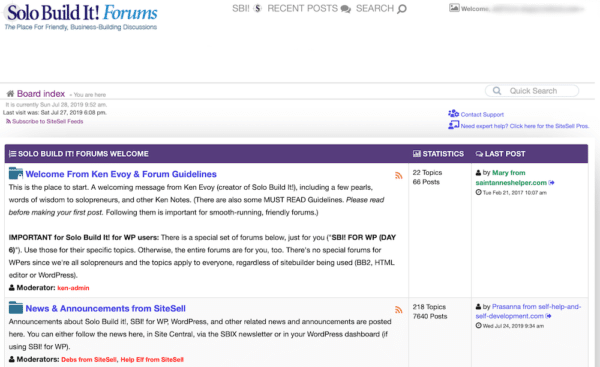Viewport: 600px width, 367px height.
Task: Click the Recent Posts speech bubble icon
Action: [x=346, y=9]
